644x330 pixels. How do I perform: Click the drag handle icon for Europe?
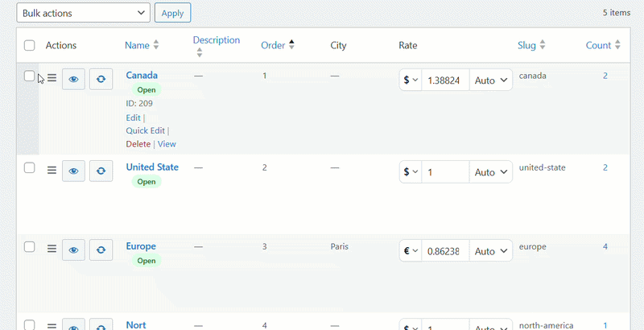[52, 250]
